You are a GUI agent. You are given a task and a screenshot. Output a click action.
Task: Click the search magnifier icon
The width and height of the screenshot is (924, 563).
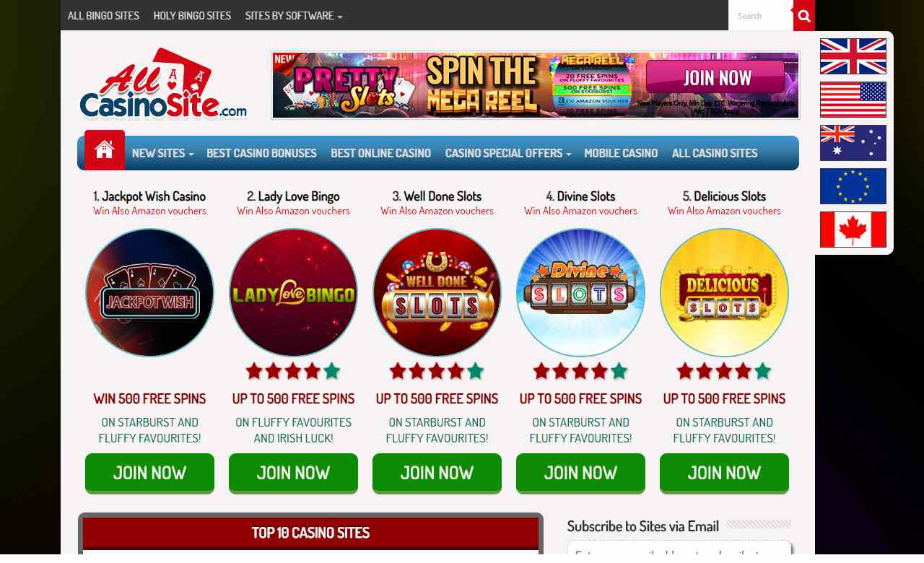coord(804,16)
